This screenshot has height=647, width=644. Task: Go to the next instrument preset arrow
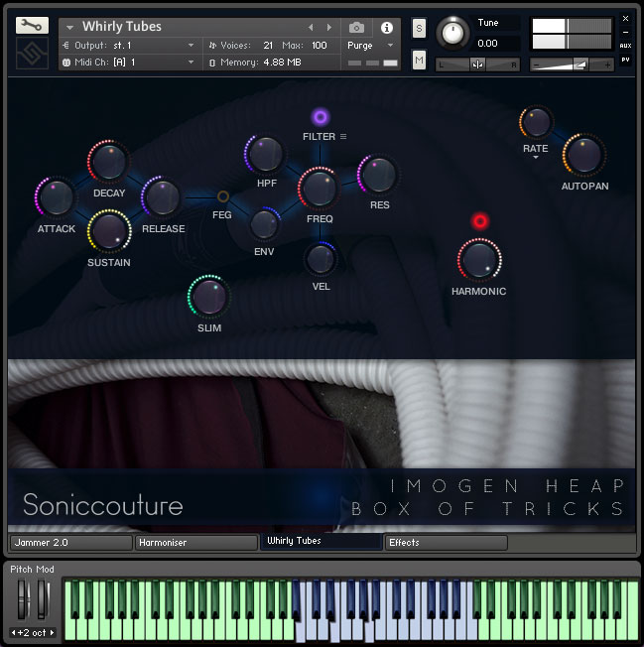click(x=328, y=27)
